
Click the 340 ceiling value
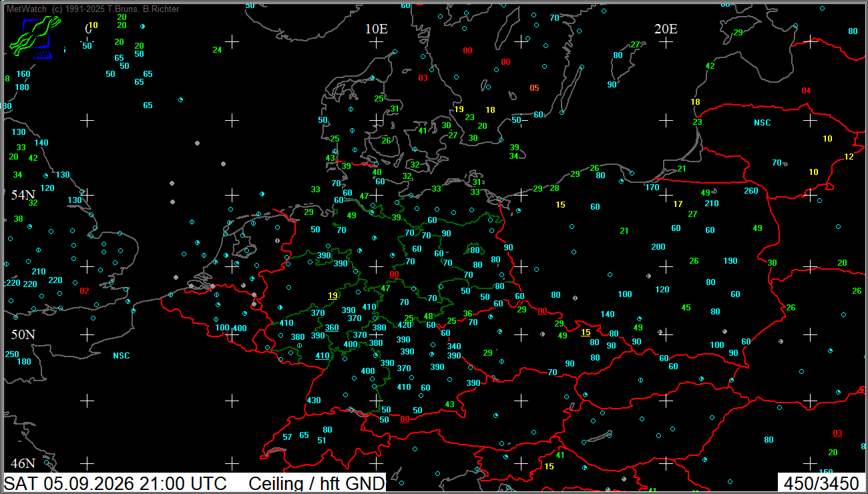click(x=454, y=346)
